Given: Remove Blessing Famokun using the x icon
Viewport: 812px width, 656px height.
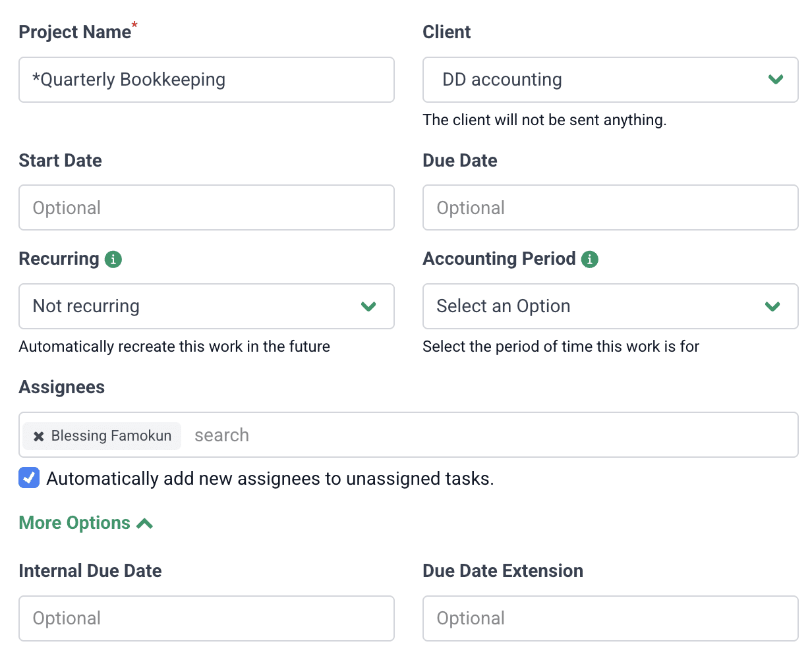Looking at the screenshot, I should 38,435.
